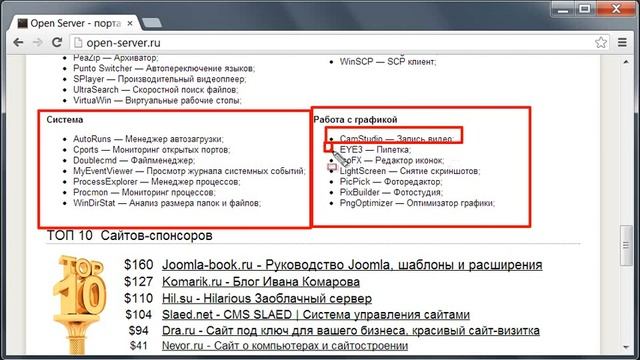The image size is (640, 360).
Task: Click the ProcessExplorer list item
Action: tap(157, 182)
